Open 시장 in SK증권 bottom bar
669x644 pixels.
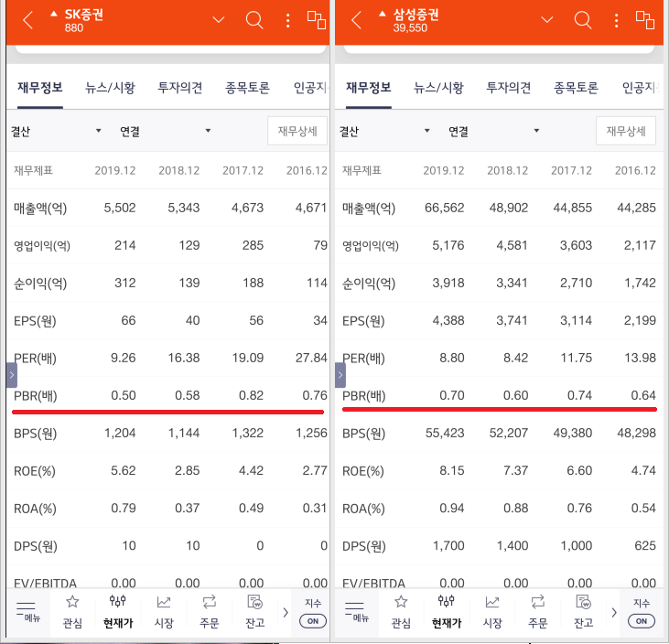[164, 612]
